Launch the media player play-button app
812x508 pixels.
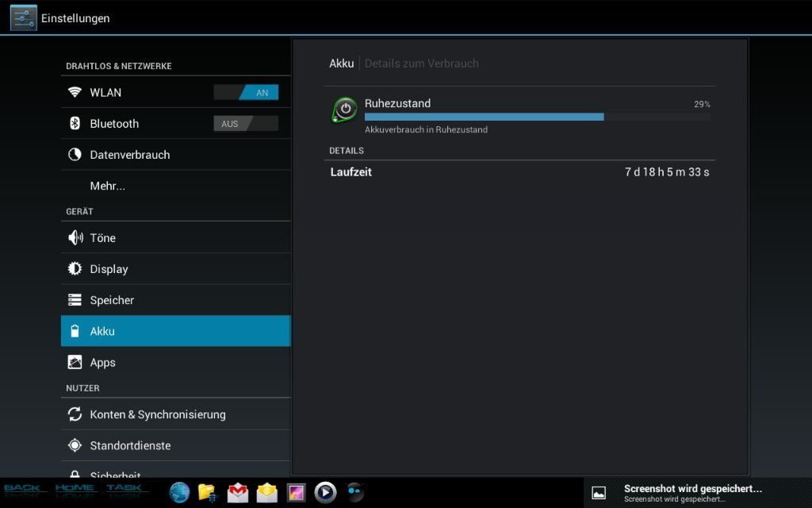click(x=325, y=492)
